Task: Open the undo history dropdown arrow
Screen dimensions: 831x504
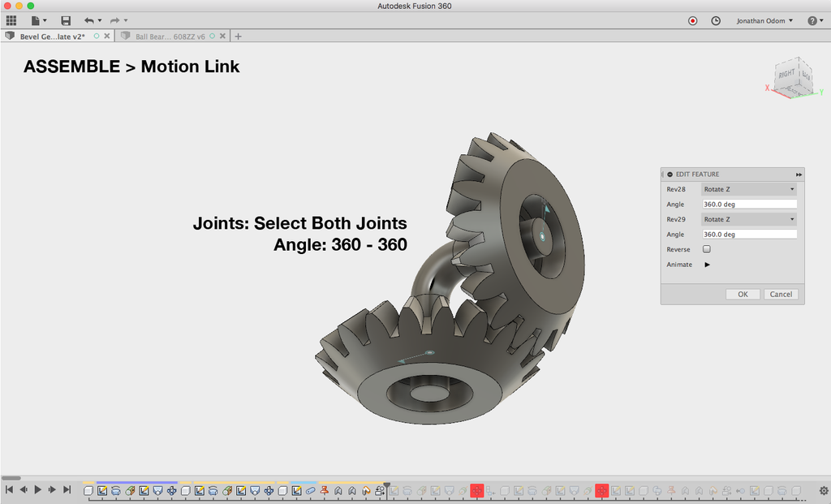Action: (100, 20)
